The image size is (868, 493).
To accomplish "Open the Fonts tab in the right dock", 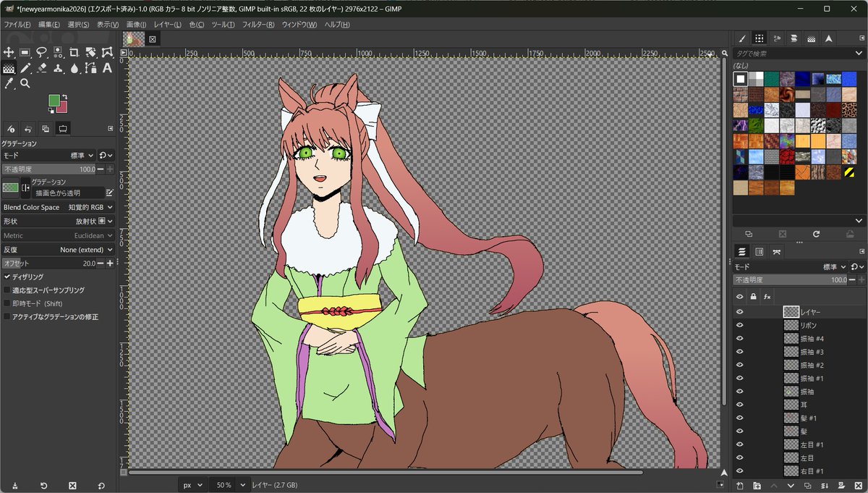I will (x=776, y=38).
